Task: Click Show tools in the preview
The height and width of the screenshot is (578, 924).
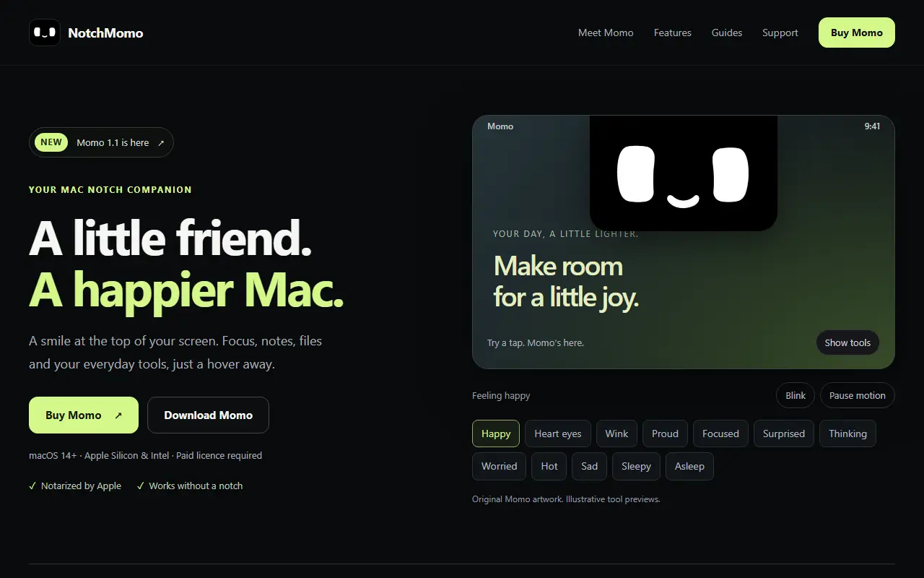Action: (847, 342)
